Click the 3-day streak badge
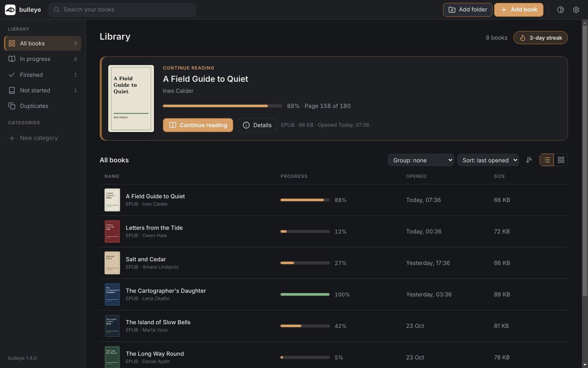 541,38
